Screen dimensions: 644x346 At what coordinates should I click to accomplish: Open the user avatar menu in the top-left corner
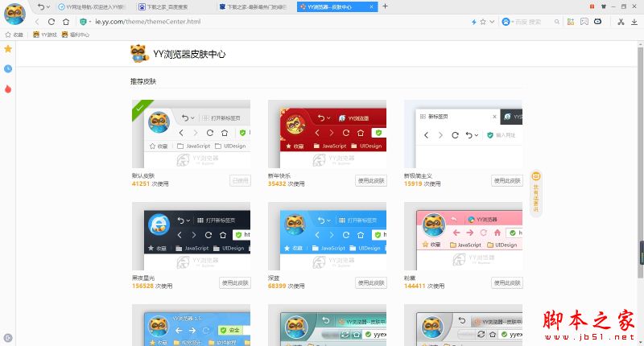click(14, 14)
